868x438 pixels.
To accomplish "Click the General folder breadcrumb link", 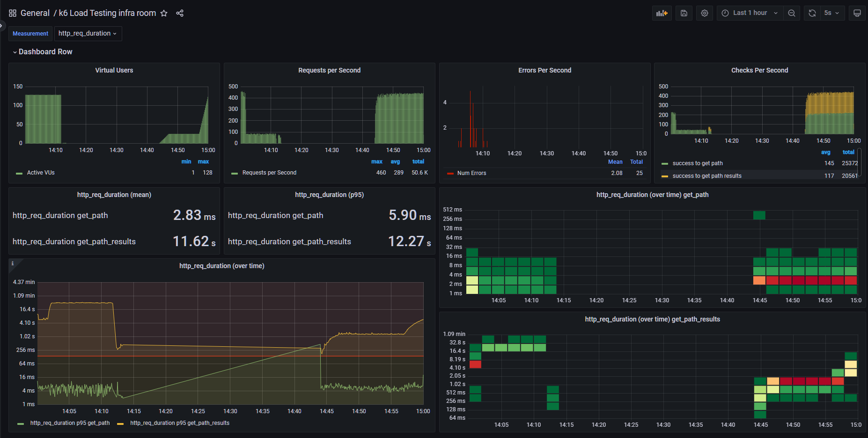I will (35, 13).
